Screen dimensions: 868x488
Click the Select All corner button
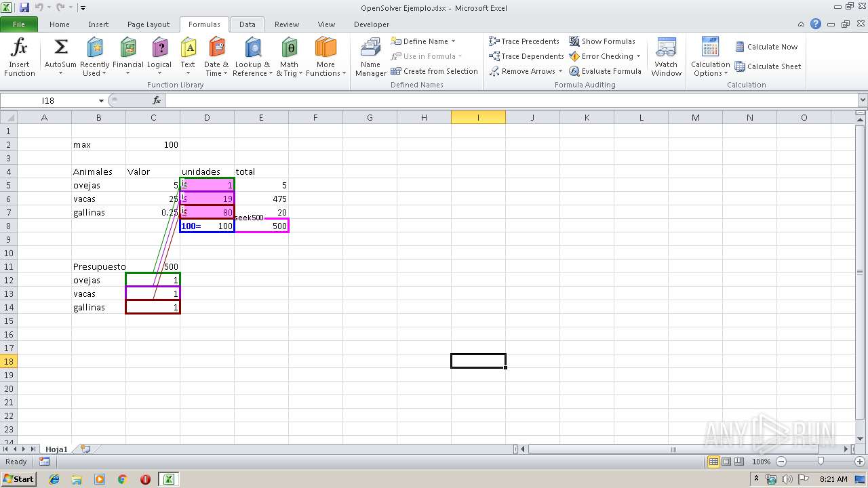click(x=8, y=117)
